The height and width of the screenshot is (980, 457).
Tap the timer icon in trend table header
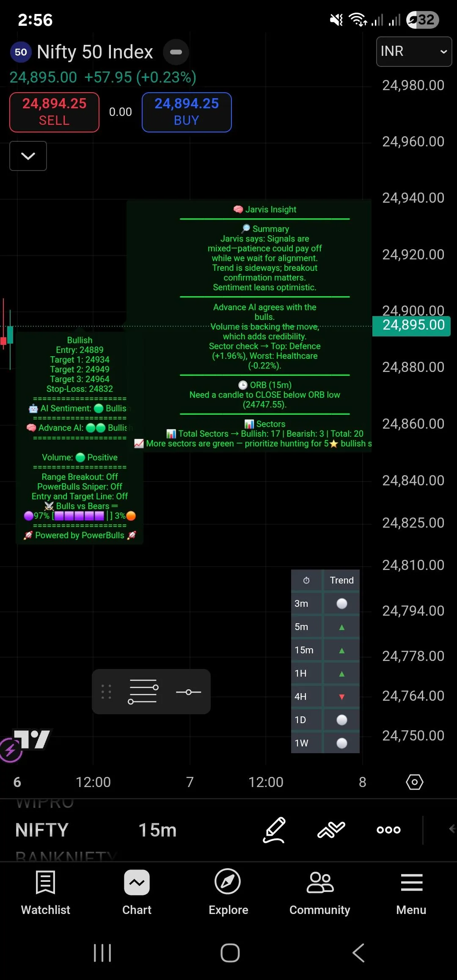(x=306, y=580)
